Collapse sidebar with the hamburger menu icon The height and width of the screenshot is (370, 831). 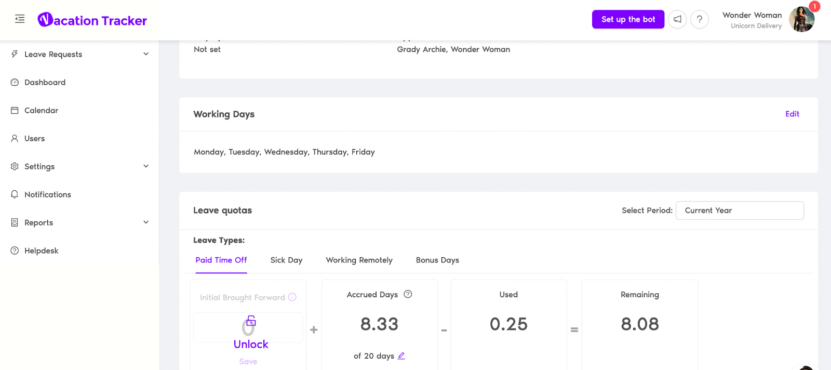(20, 19)
